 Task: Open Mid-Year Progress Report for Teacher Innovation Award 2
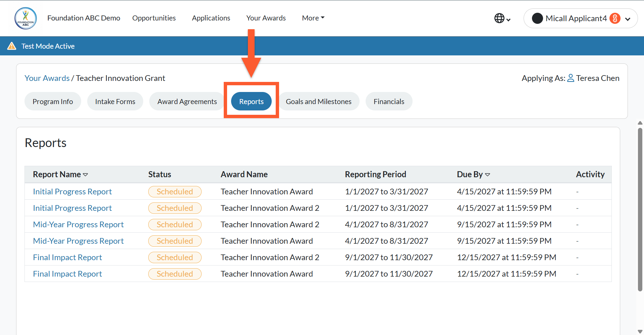tap(78, 225)
